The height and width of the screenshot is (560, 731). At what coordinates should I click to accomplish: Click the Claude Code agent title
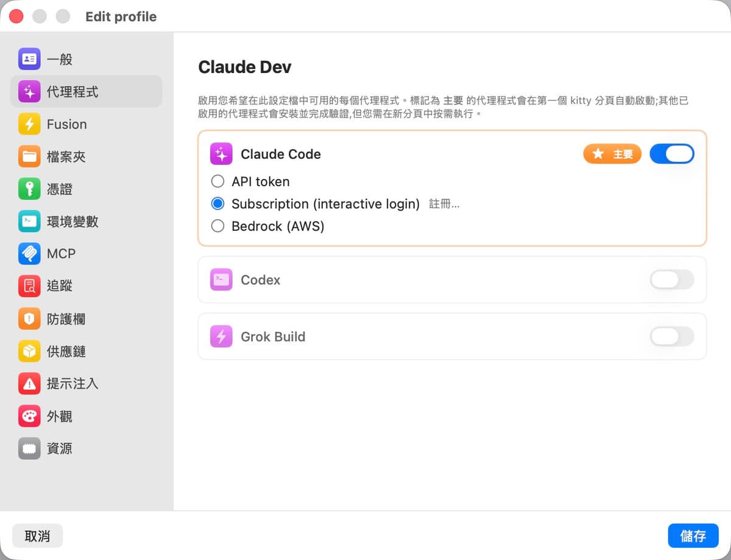[281, 155]
